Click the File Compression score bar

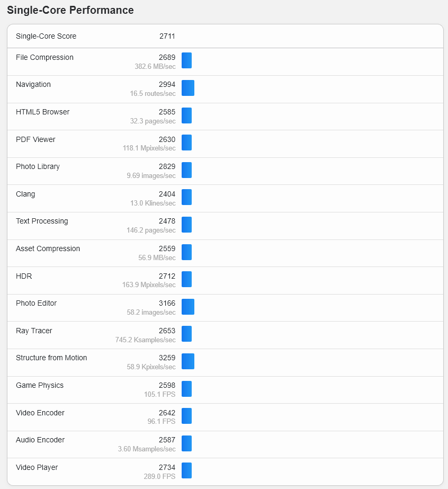186,60
